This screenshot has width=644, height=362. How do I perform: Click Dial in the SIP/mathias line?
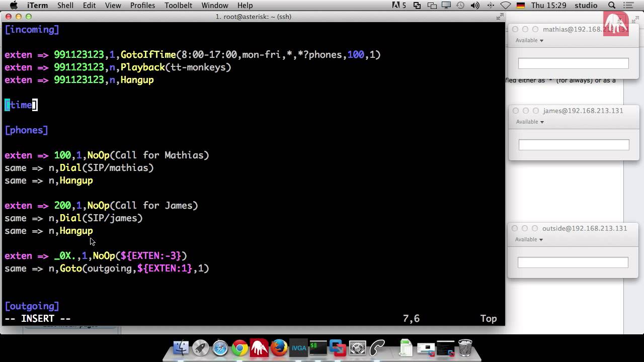(x=71, y=168)
